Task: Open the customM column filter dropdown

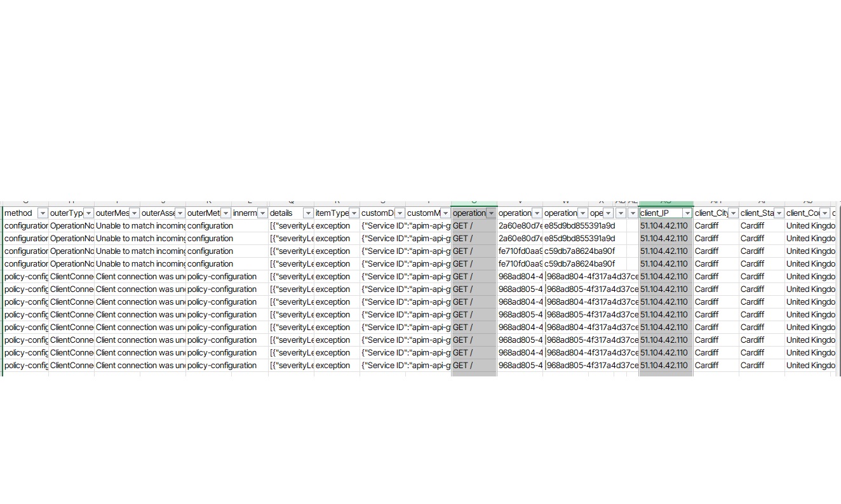Action: tap(445, 213)
